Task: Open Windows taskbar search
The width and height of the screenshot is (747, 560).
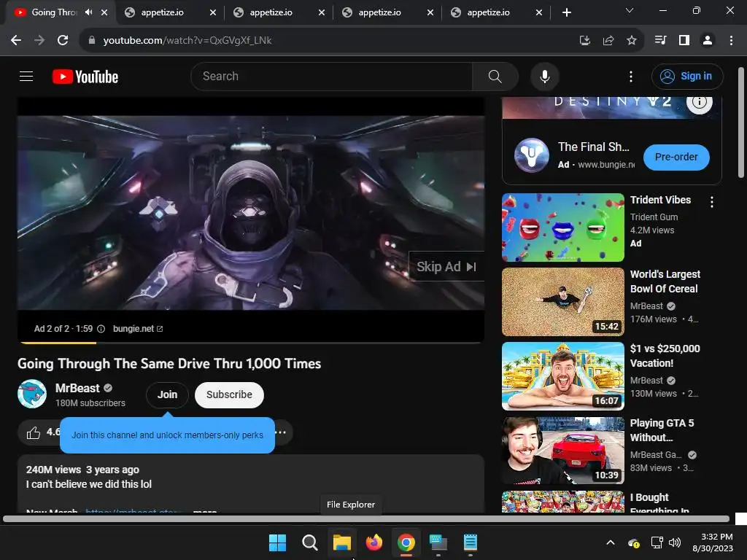Action: 309,542
